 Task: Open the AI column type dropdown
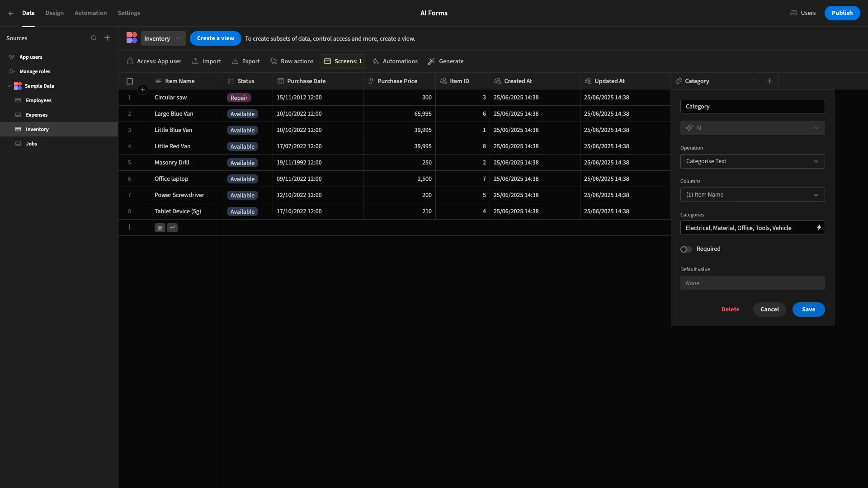pos(752,128)
